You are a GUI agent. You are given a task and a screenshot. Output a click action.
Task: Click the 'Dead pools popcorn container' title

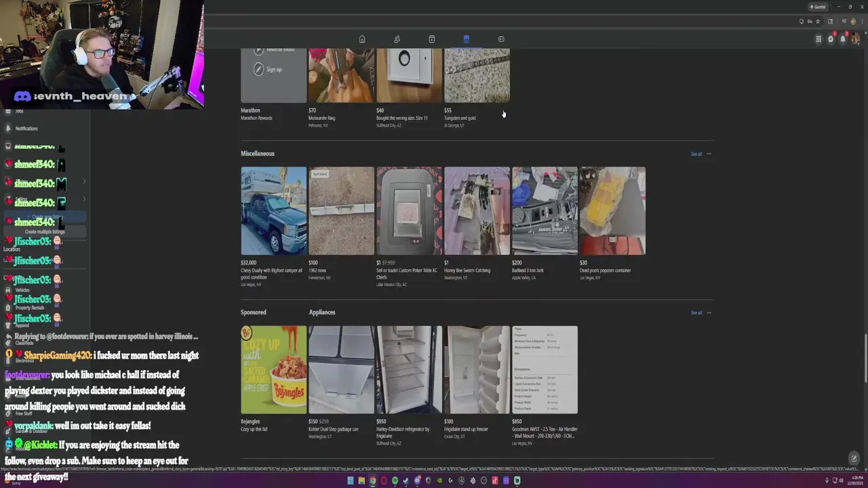click(x=605, y=270)
